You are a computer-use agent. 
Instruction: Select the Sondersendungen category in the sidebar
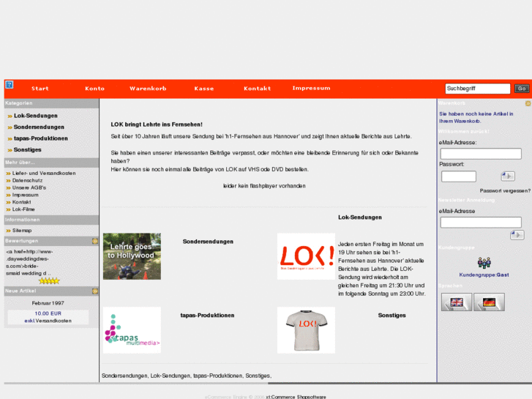(39, 127)
